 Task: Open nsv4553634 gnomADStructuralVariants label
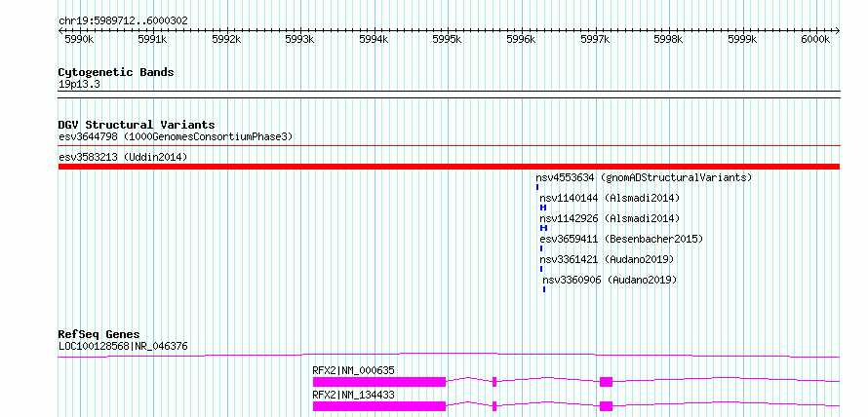point(644,177)
